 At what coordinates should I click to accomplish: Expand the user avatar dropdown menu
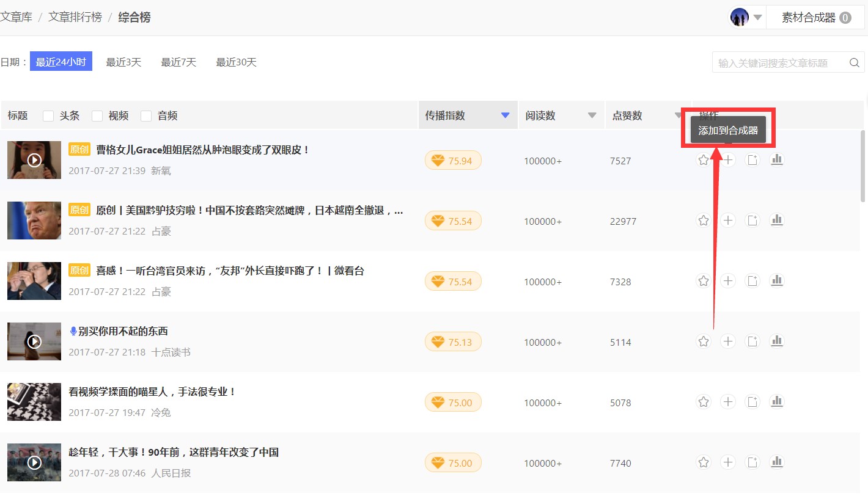click(x=757, y=18)
